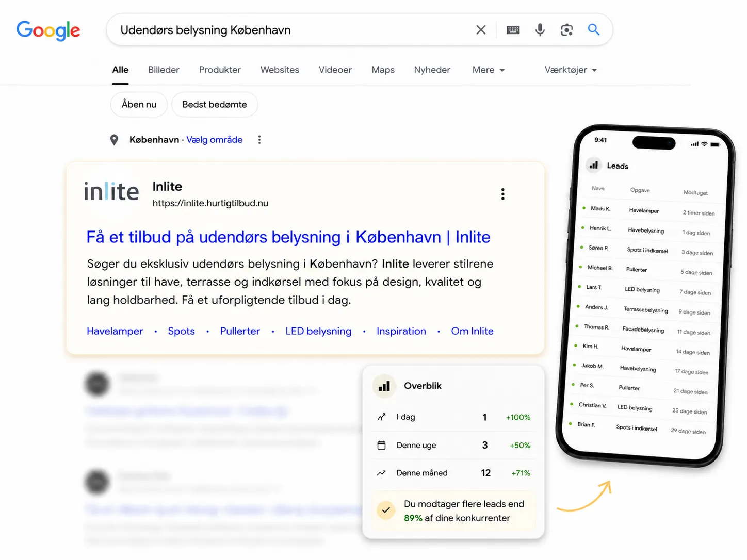Click the Navn column header on phone
The height and width of the screenshot is (560, 747).
click(598, 188)
